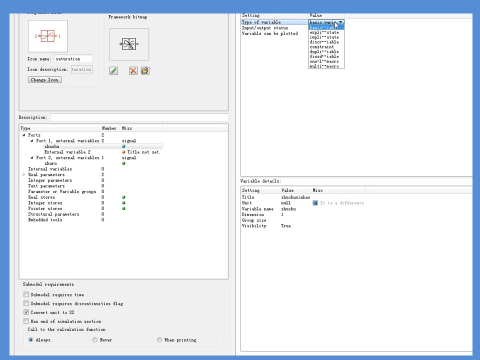Collapse the Ports tree node
This screenshot has height=360, width=480.
(x=24, y=135)
